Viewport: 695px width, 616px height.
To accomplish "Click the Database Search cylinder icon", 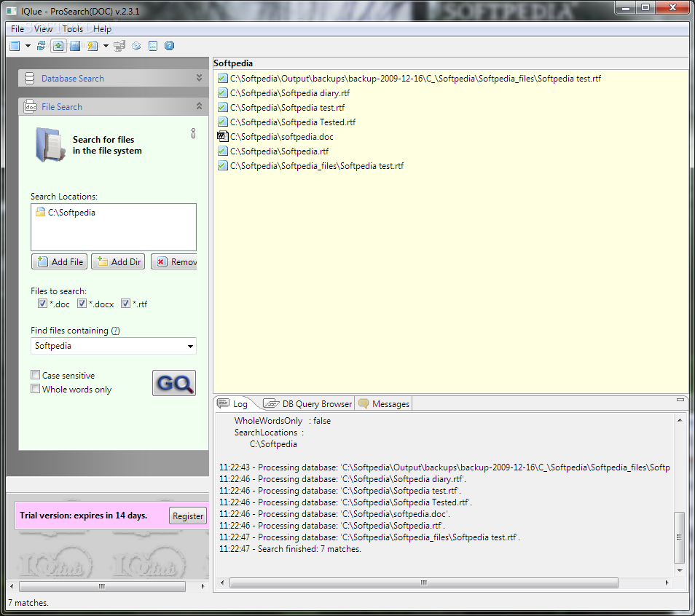I will (29, 79).
